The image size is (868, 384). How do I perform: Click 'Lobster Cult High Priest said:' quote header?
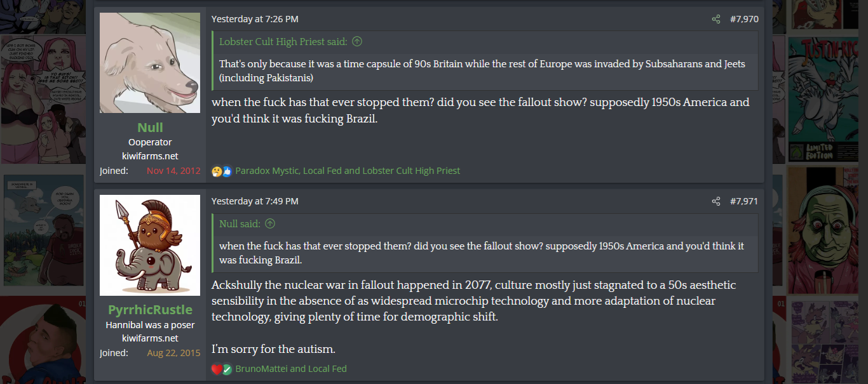[x=283, y=42]
